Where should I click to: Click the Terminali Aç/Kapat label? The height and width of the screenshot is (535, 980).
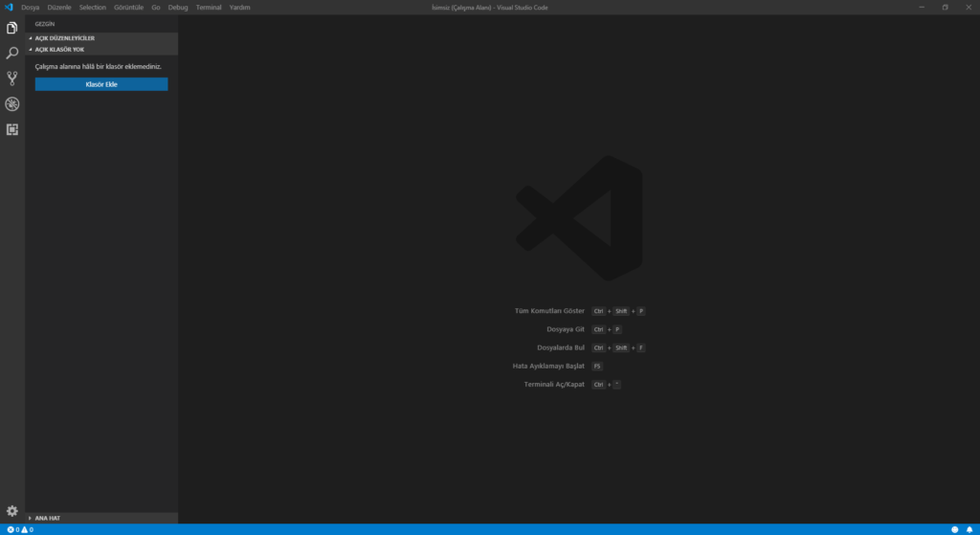(x=554, y=385)
